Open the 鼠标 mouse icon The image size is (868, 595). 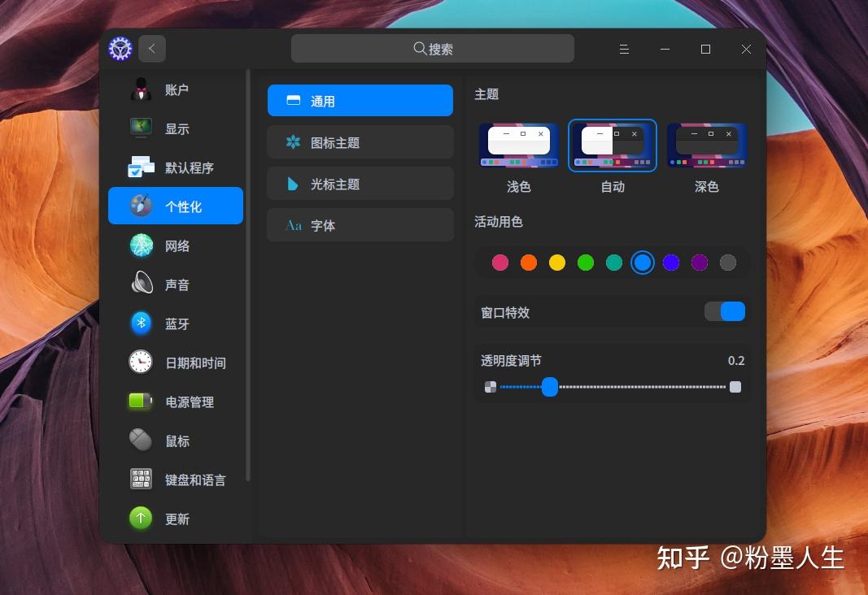[x=141, y=441]
